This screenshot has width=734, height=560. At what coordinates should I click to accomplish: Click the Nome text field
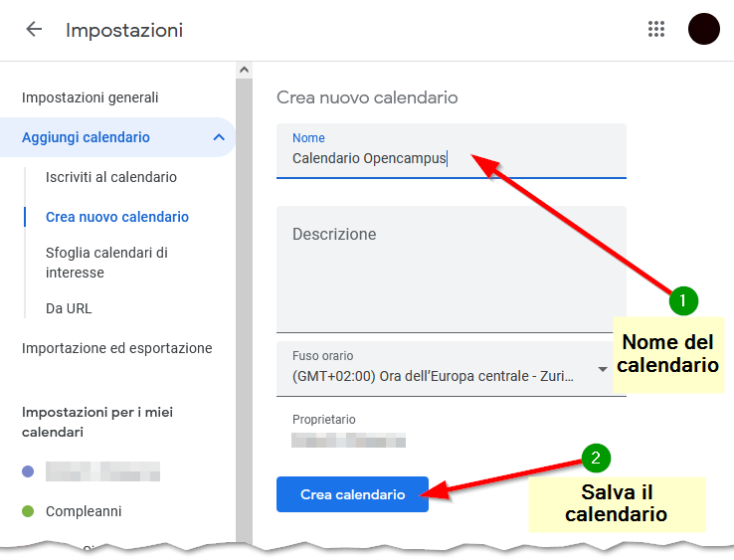(451, 158)
